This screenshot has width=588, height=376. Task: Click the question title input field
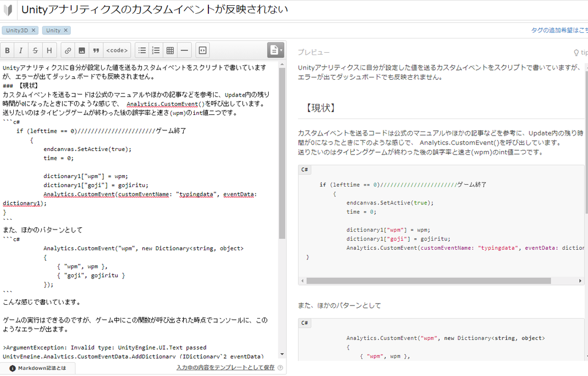tap(303, 10)
